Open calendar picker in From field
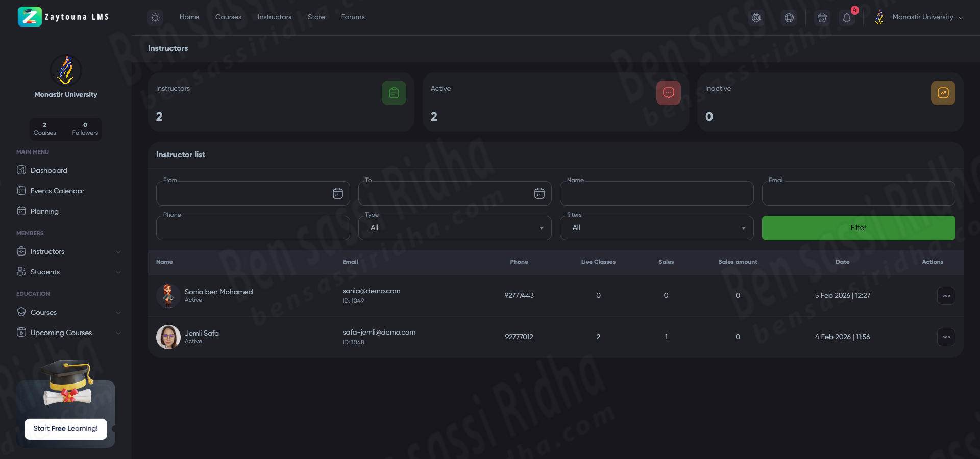Image resolution: width=980 pixels, height=459 pixels. click(338, 193)
